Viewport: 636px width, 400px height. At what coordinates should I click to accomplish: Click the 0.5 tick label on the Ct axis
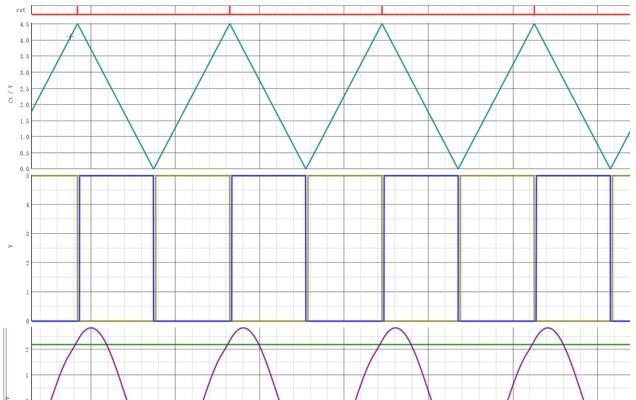click(24, 153)
